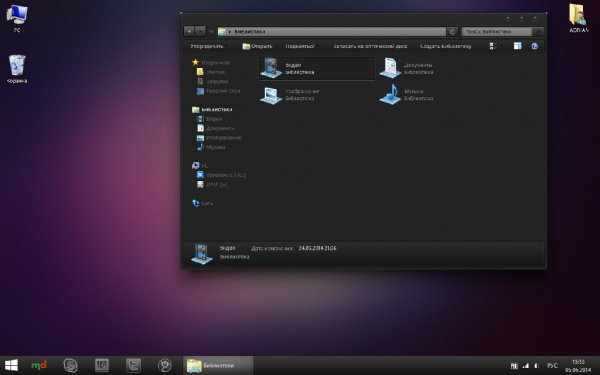Screen dimensions: 600x375
Task: Click the Сеть network icon in the tree
Action: [x=196, y=203]
